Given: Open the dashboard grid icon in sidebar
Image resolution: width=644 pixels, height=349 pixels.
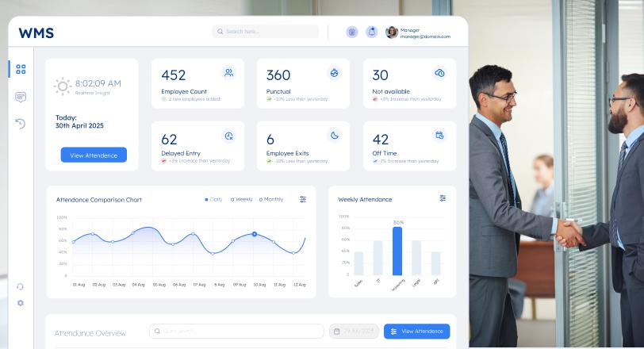Looking at the screenshot, I should (21, 69).
